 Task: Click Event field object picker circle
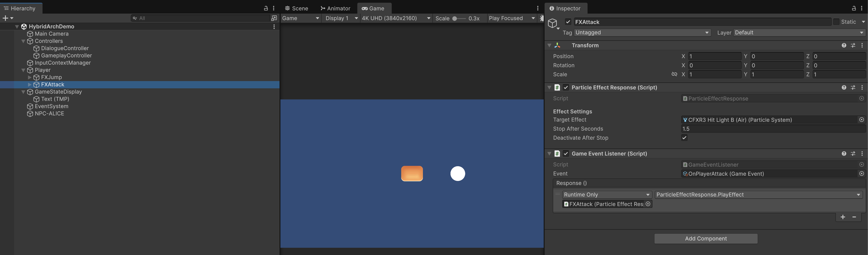(861, 174)
